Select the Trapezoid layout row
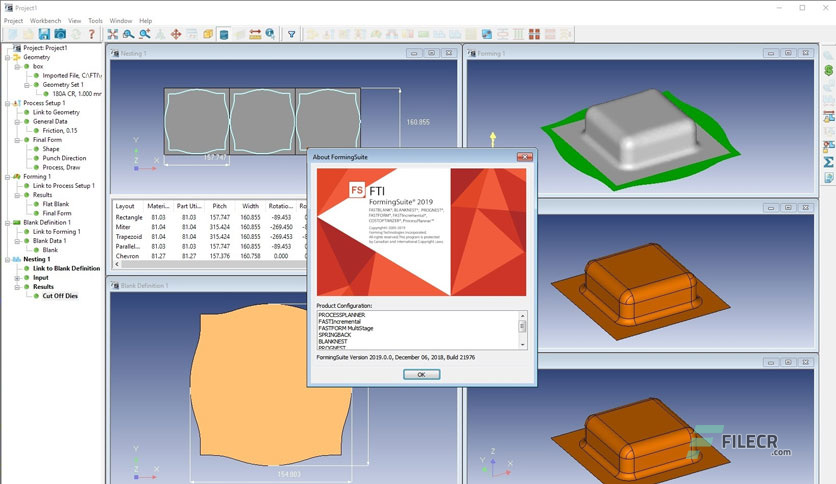Image resolution: width=836 pixels, height=484 pixels. [210, 237]
